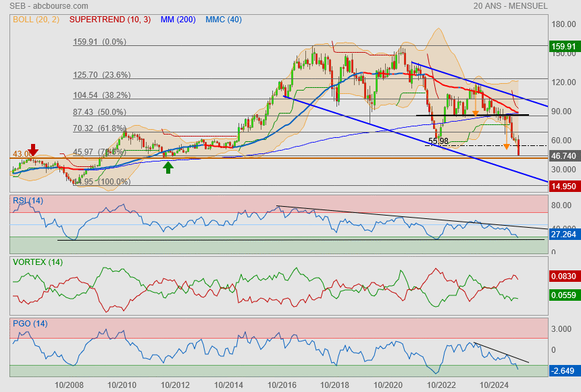Viewport: 581px width, 392px height.
Task: Click the VORTEX (14) panel title
Action: coord(38,262)
